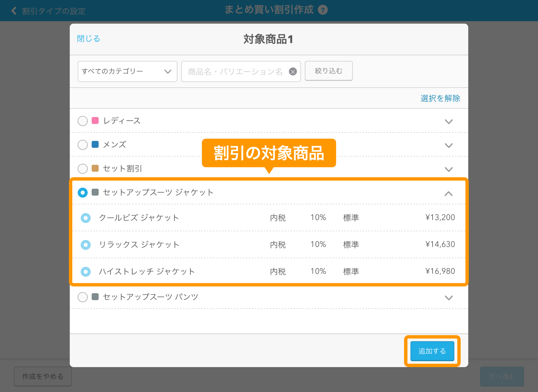Click the 絞り込む filter button

(x=329, y=71)
